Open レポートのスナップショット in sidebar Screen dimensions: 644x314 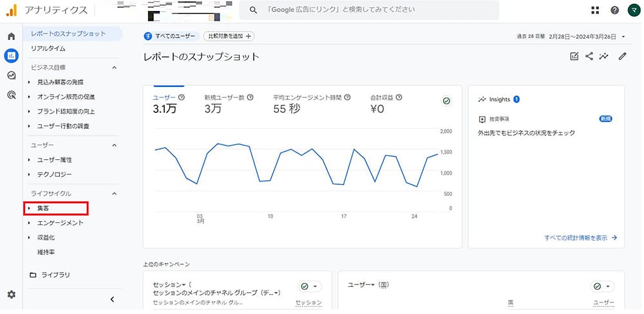coord(73,34)
